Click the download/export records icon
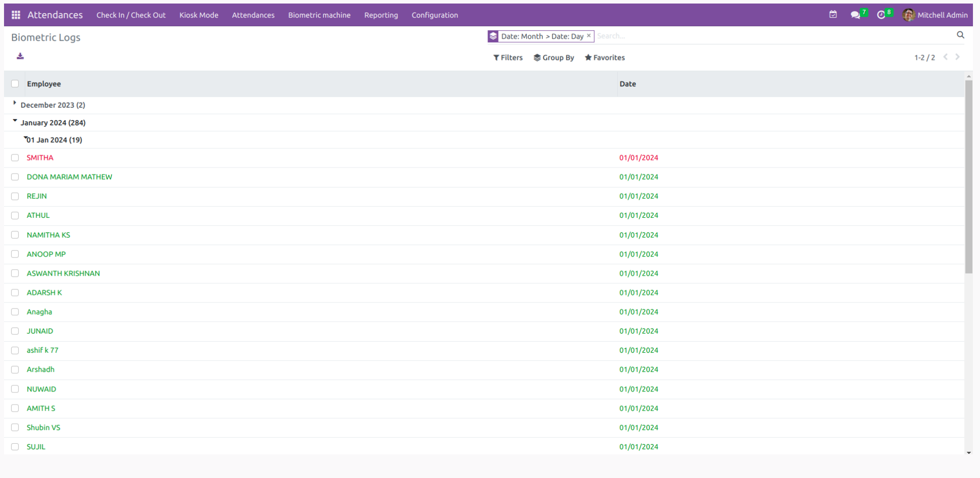This screenshot has width=980, height=478. [x=20, y=56]
